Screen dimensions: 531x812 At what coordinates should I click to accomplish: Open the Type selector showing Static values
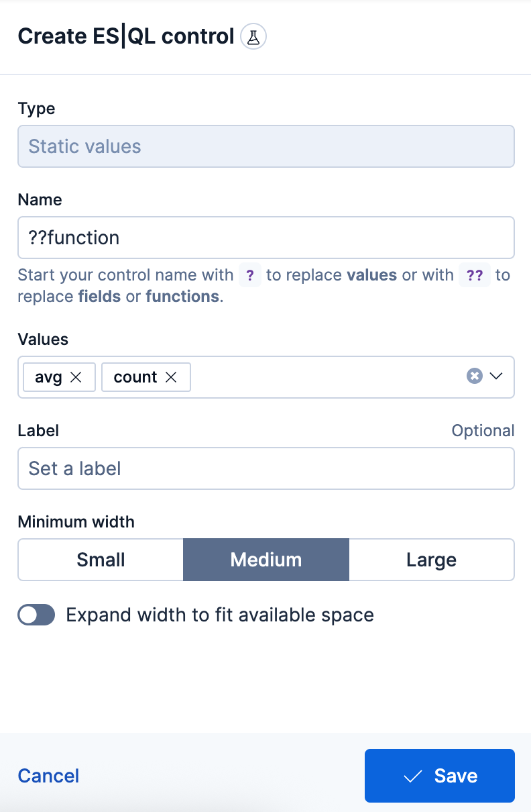tap(265, 146)
